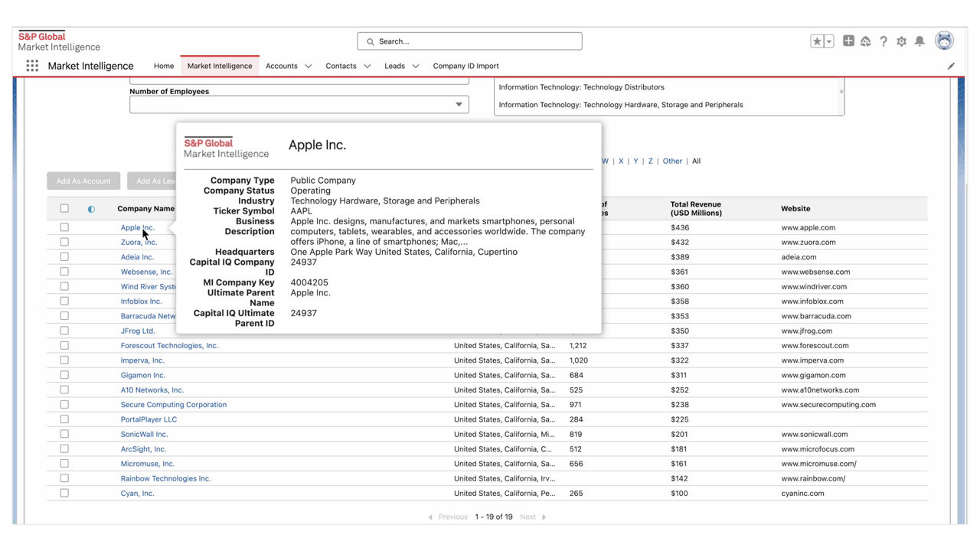980x551 pixels.
Task: Check the Cyan, Inc. row checkbox
Action: point(64,493)
